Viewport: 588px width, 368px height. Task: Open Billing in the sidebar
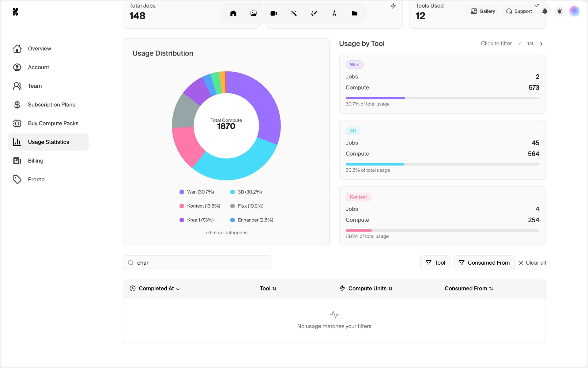pos(36,161)
